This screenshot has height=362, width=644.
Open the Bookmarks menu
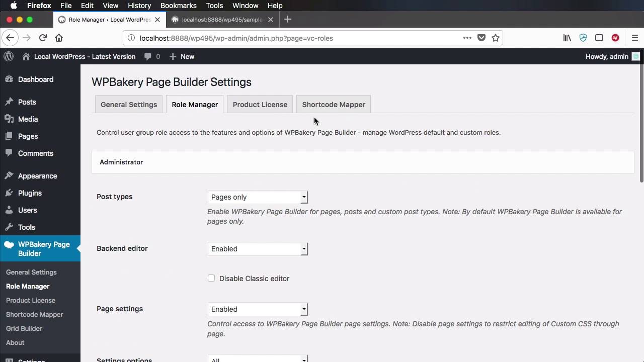tap(179, 6)
